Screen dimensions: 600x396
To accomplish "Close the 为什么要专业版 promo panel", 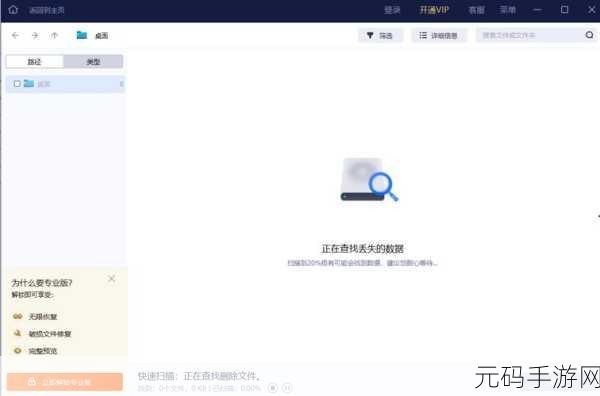I will pos(112,279).
